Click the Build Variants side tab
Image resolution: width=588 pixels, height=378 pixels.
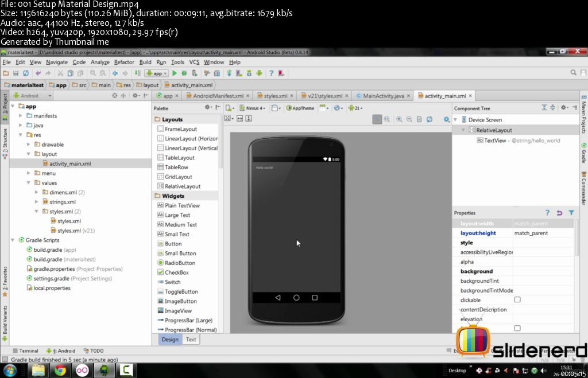[5, 323]
